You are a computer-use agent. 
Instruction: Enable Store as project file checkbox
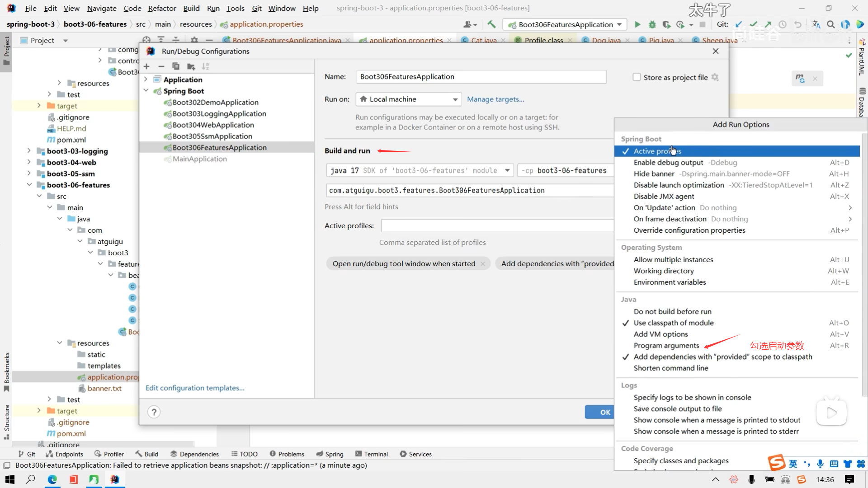[x=637, y=77]
